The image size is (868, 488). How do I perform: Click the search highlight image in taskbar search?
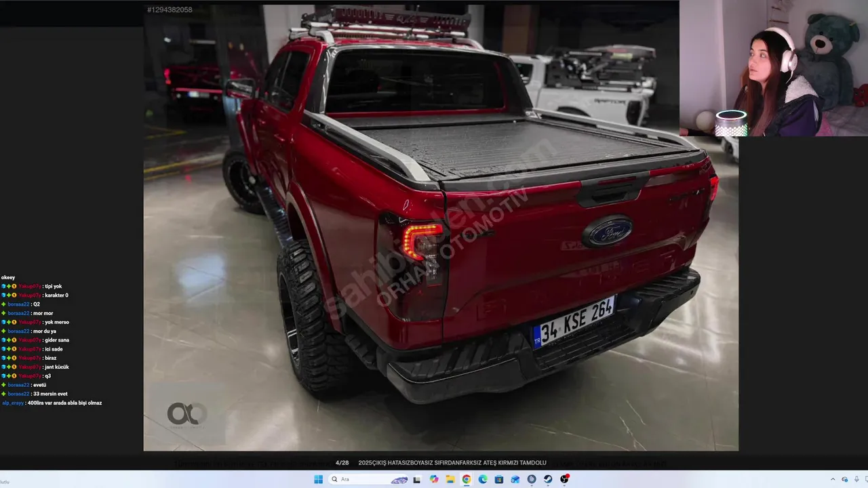click(x=399, y=480)
